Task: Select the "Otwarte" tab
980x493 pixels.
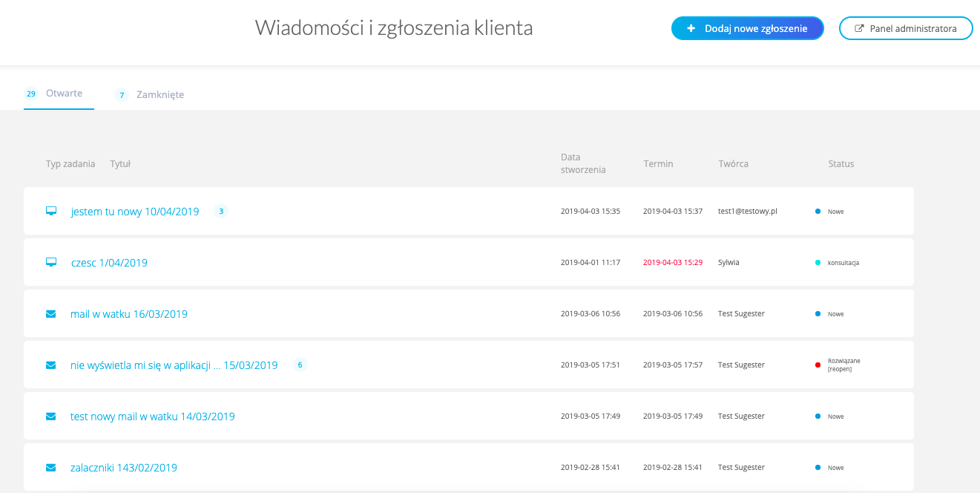Action: tap(64, 93)
